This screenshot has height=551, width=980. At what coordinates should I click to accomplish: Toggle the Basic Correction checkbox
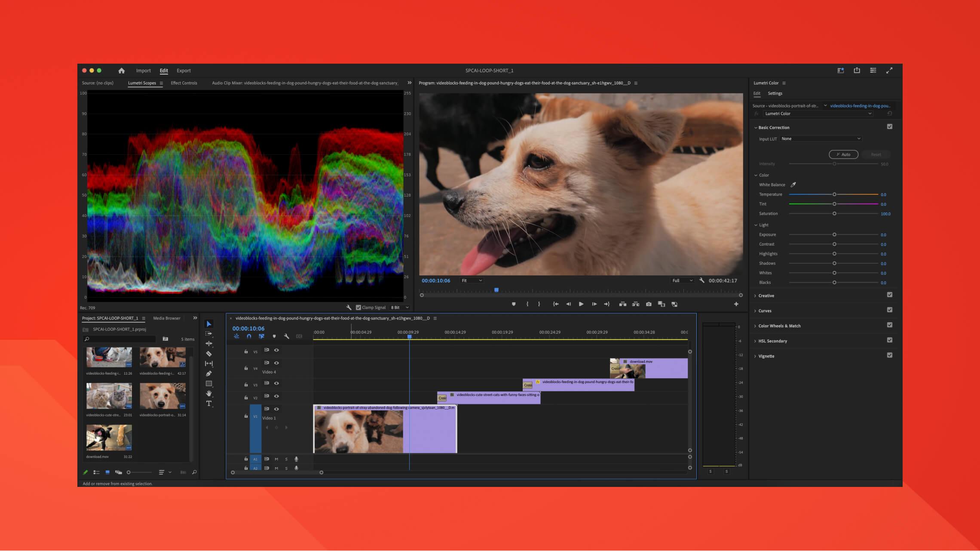coord(890,127)
